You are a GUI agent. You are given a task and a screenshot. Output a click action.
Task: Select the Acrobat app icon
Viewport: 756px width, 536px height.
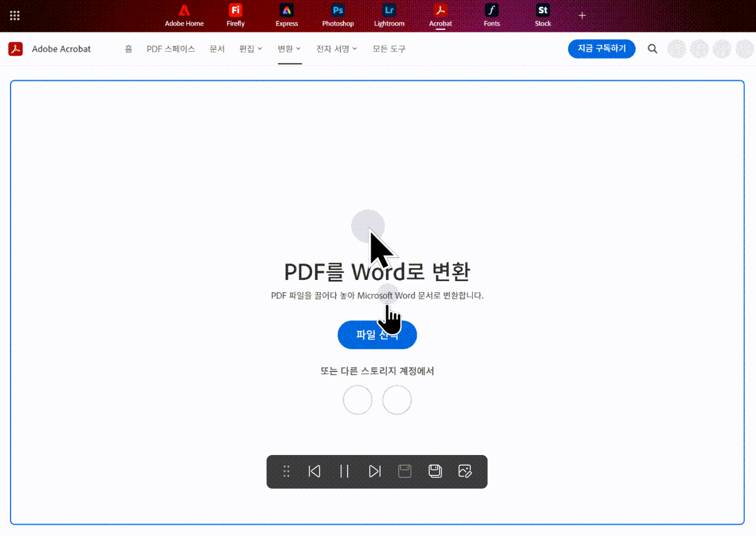coord(440,16)
